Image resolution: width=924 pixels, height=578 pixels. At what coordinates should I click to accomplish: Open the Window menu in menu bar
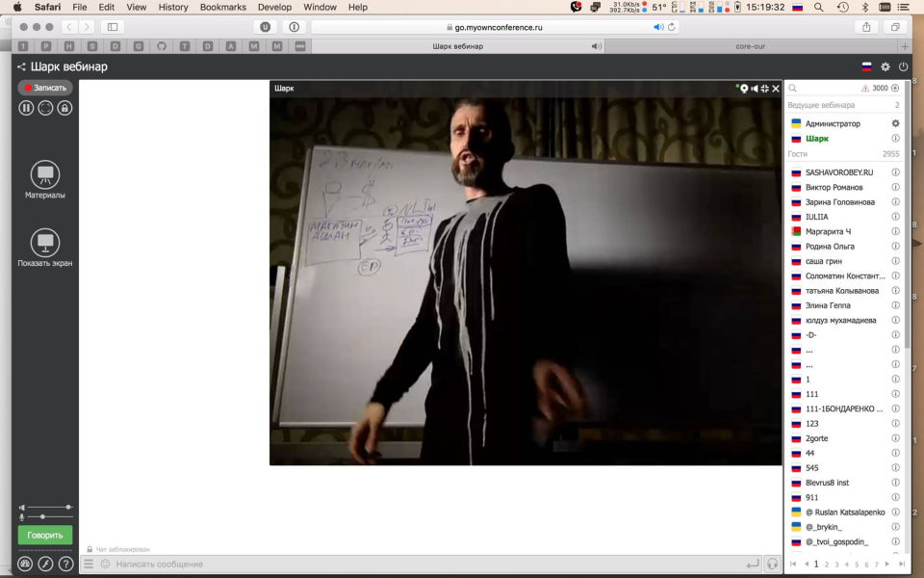pos(320,7)
